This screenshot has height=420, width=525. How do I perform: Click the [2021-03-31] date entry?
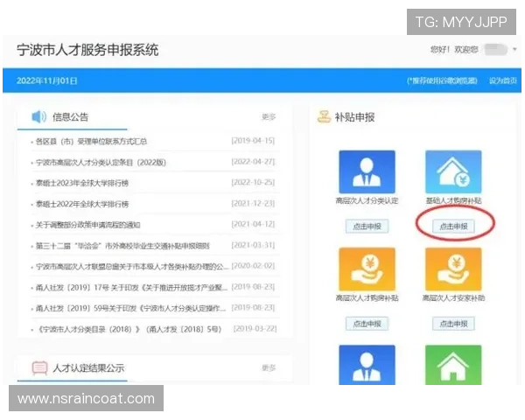(253, 245)
